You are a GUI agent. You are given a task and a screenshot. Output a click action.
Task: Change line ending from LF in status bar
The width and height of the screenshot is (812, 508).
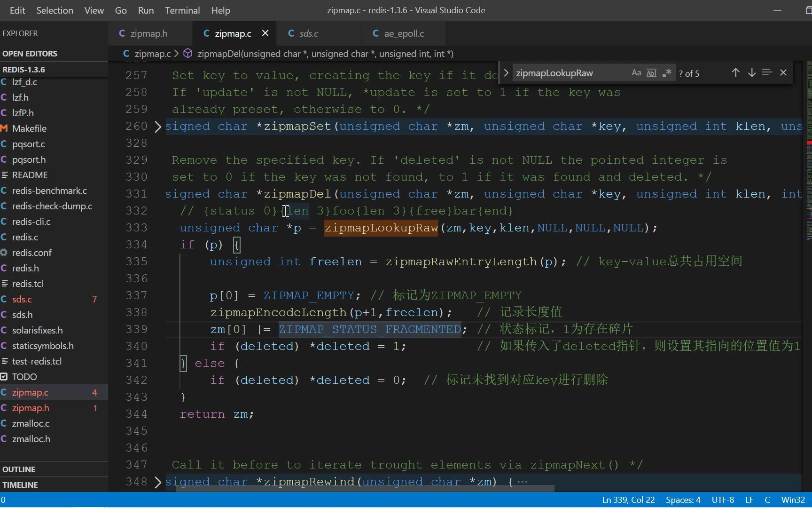click(x=749, y=500)
